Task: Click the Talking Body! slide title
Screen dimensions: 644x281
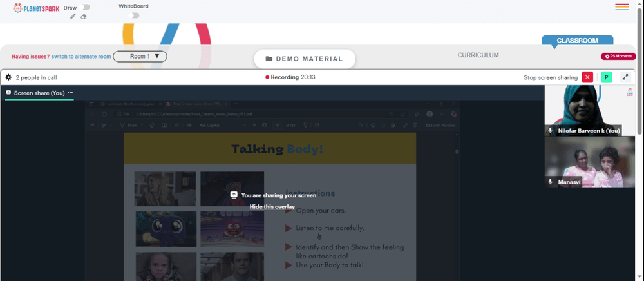Action: [277, 149]
